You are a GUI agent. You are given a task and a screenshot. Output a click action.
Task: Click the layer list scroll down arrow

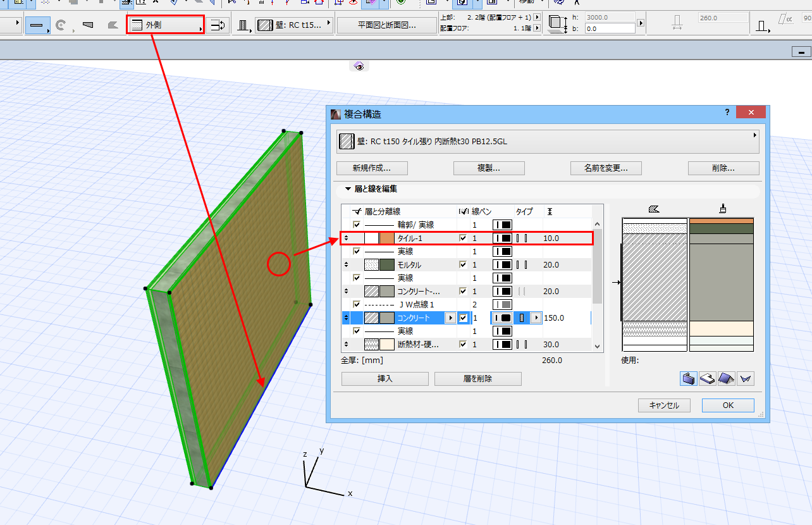point(598,347)
